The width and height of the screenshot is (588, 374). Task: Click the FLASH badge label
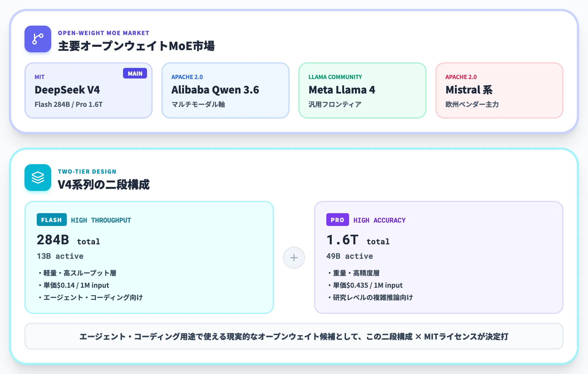click(52, 220)
